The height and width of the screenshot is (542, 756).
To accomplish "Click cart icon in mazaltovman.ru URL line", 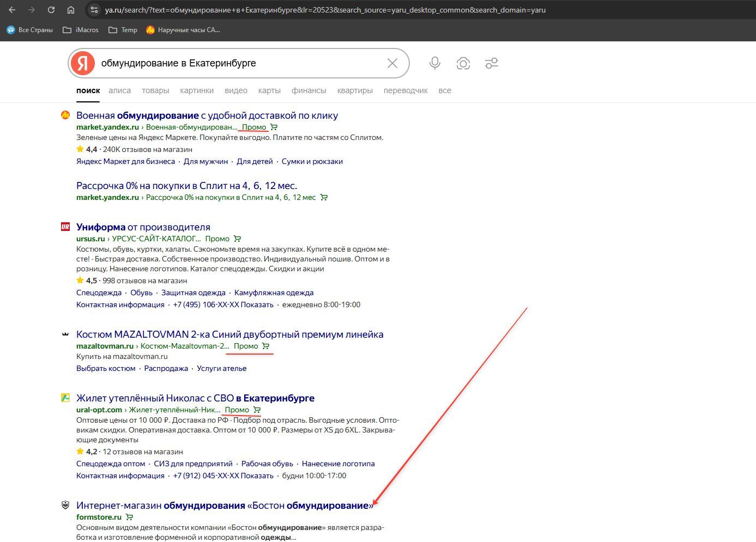I will [x=265, y=346].
